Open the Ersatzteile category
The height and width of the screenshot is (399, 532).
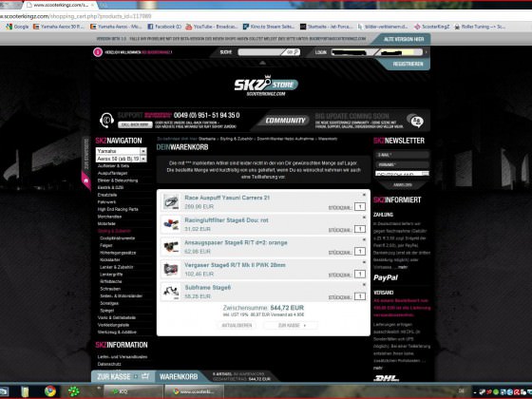[107, 195]
